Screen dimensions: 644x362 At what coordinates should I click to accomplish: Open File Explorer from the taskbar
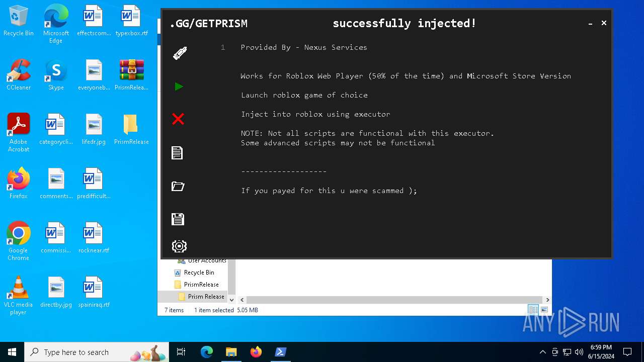tap(231, 352)
